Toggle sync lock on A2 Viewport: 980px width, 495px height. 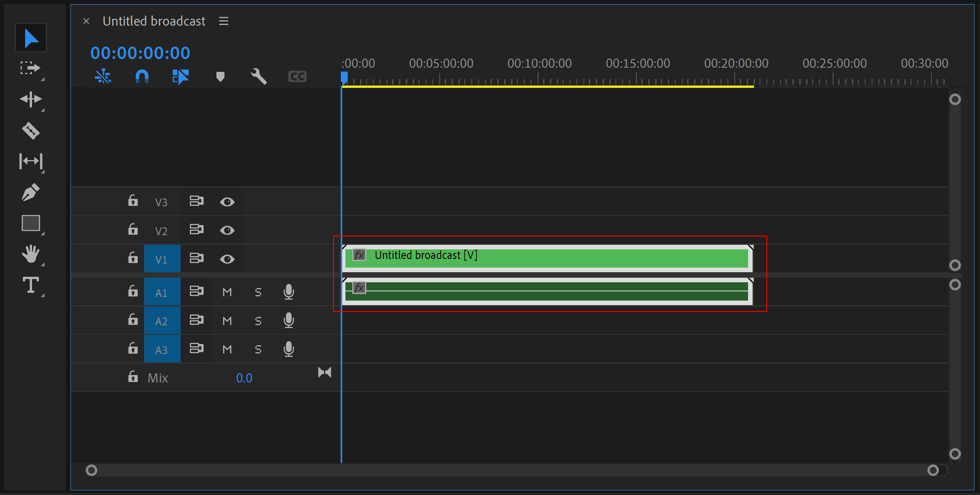point(196,319)
